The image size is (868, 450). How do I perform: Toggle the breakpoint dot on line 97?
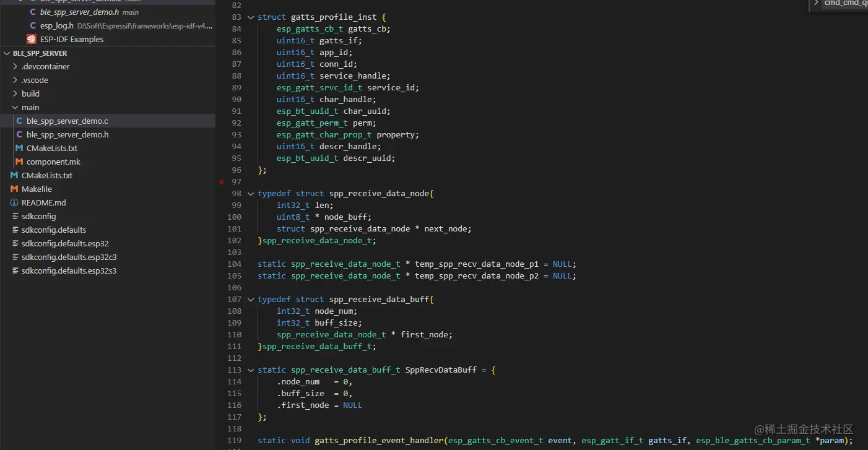tap(222, 182)
